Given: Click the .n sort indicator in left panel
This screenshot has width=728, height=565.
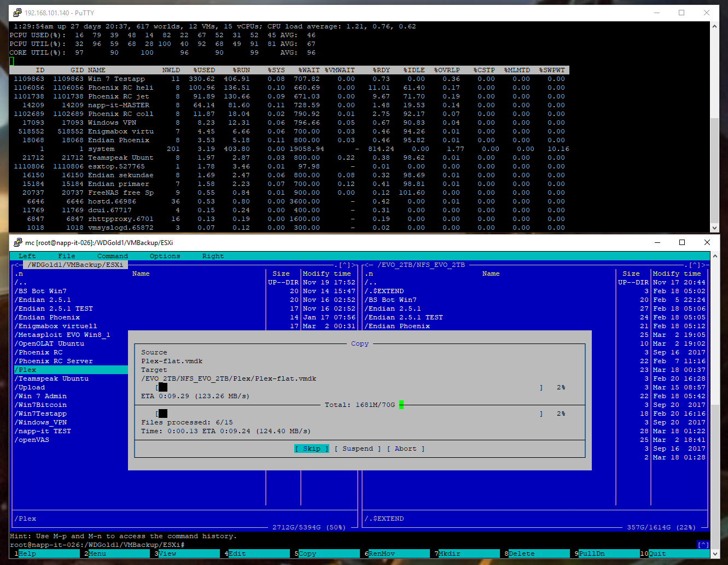Looking at the screenshot, I should tap(19, 273).
